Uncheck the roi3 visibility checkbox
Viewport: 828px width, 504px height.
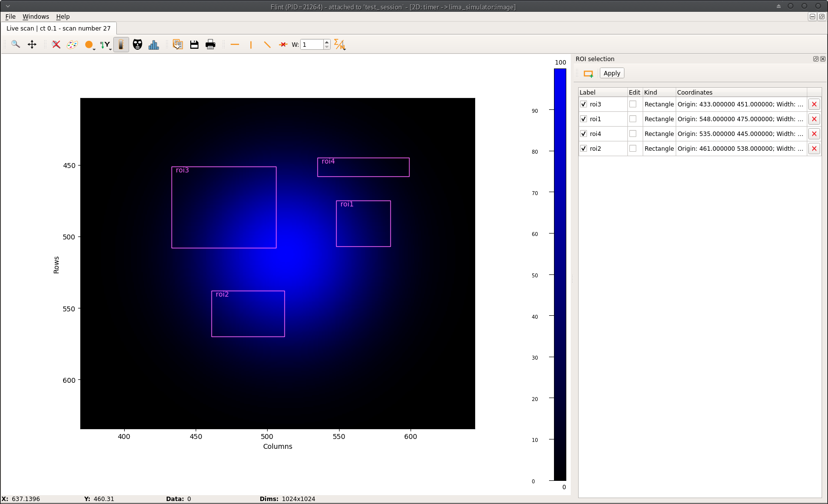pos(584,104)
